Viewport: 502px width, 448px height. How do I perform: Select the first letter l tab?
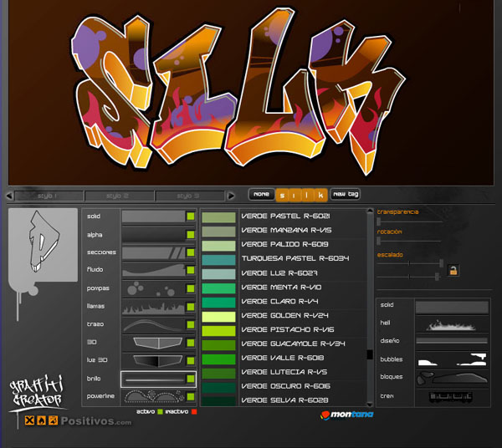(x=294, y=195)
